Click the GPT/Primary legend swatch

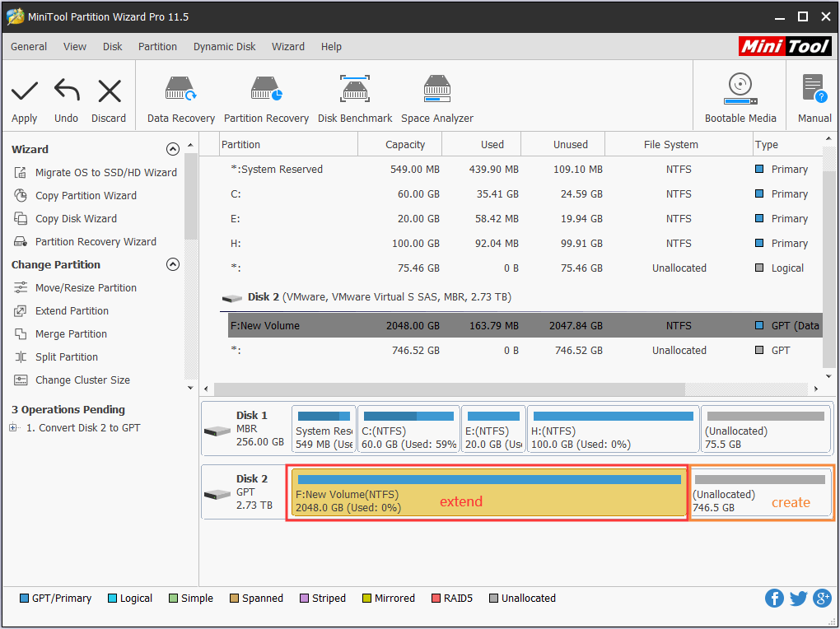coord(24,598)
